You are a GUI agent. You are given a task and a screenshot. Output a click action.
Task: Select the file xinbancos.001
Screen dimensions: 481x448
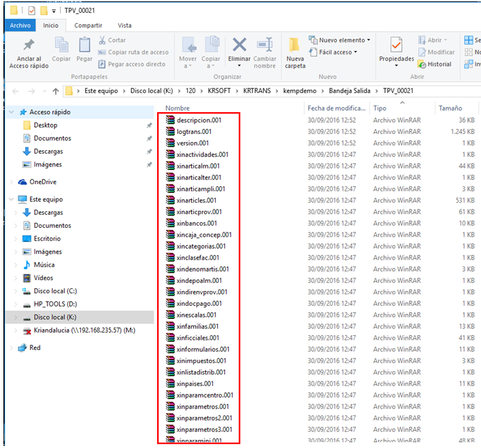(196, 224)
